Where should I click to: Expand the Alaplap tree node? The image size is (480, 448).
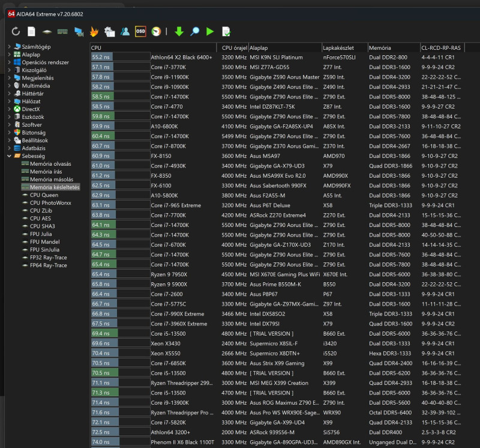pos(9,55)
